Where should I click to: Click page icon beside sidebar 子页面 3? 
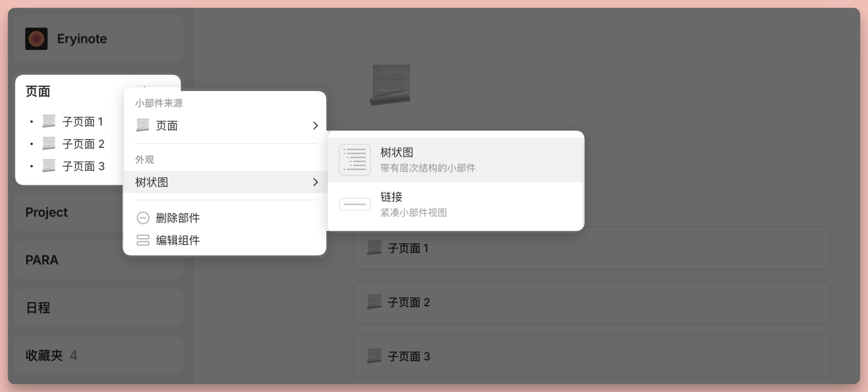tap(49, 166)
